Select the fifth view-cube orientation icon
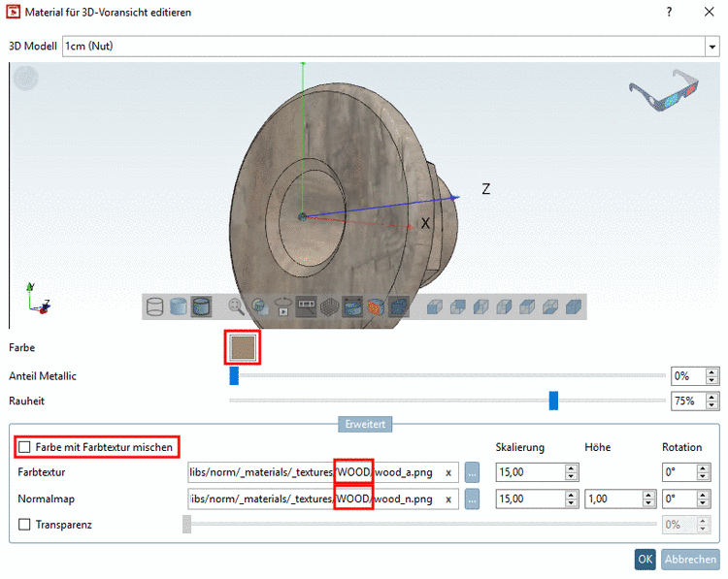728x579 pixels. [x=527, y=307]
